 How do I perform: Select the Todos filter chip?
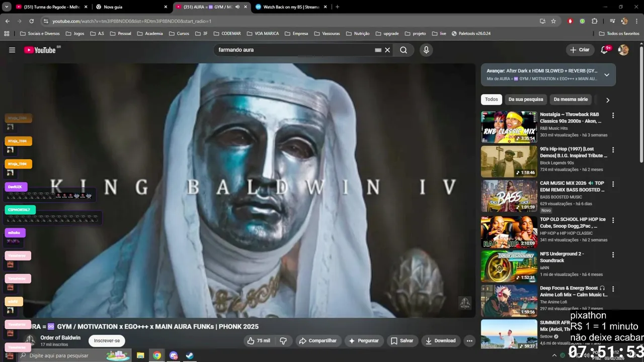(x=492, y=99)
